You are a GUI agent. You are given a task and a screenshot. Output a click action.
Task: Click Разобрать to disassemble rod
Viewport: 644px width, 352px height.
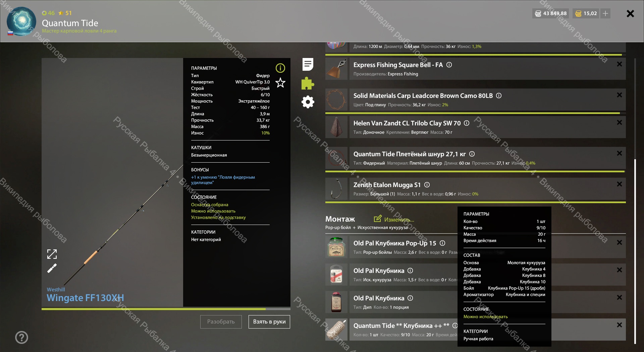pos(221,321)
